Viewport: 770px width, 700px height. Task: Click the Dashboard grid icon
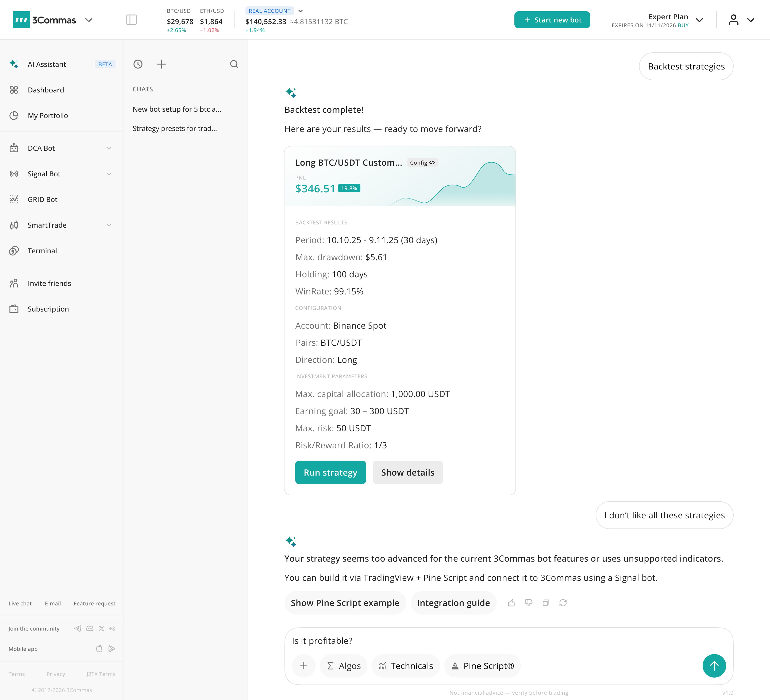point(14,90)
